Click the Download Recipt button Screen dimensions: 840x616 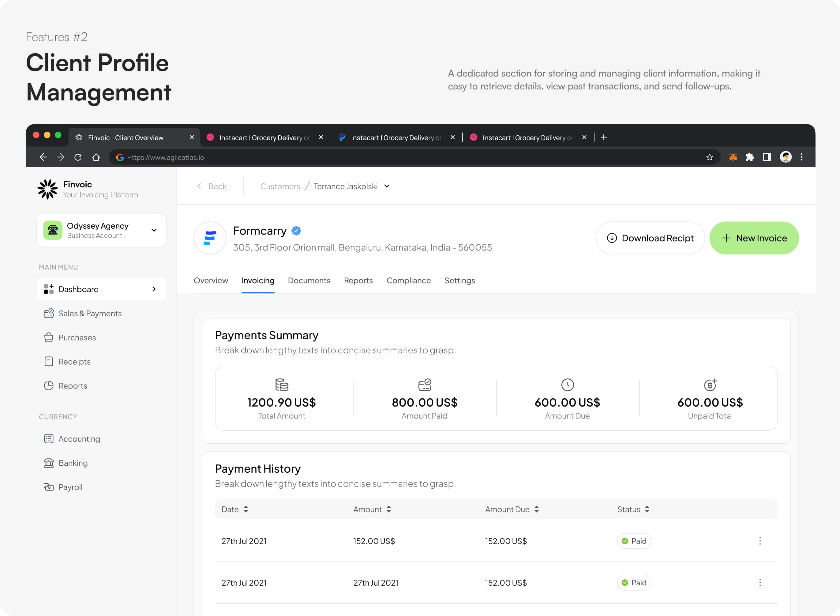point(650,238)
